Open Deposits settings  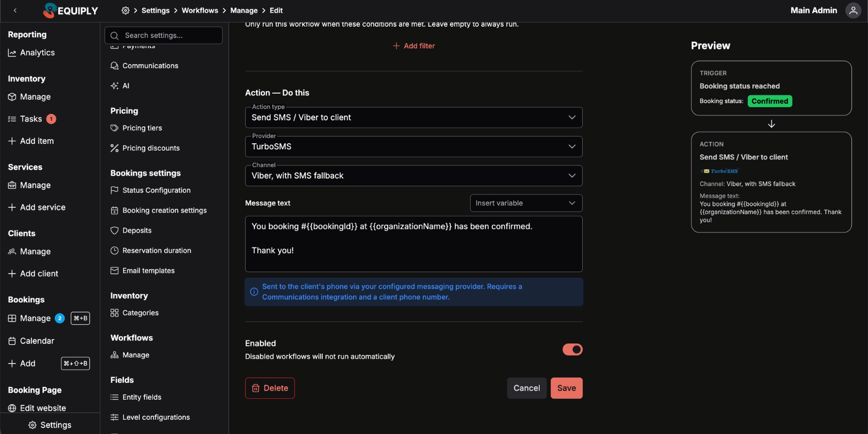[x=131, y=231]
